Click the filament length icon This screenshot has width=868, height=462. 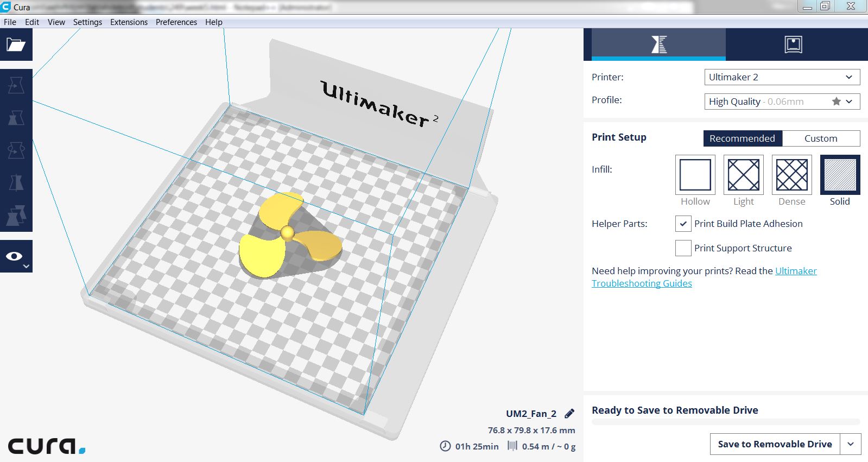click(x=512, y=446)
